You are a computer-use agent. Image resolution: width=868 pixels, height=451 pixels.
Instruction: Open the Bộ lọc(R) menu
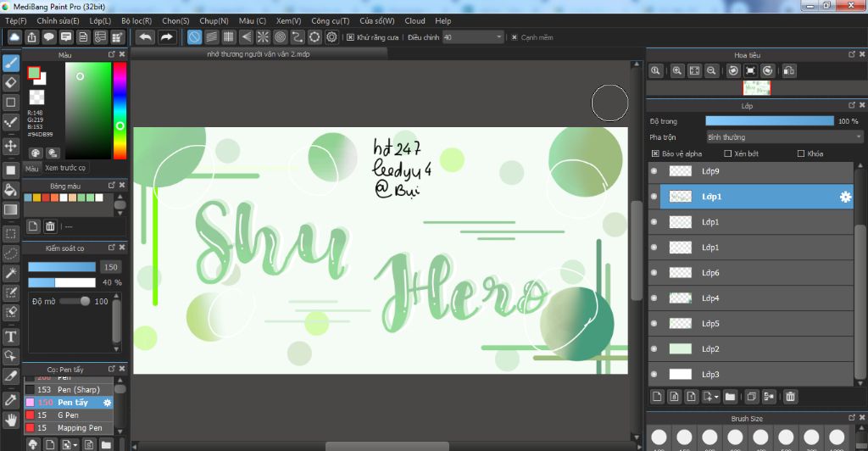(x=136, y=20)
